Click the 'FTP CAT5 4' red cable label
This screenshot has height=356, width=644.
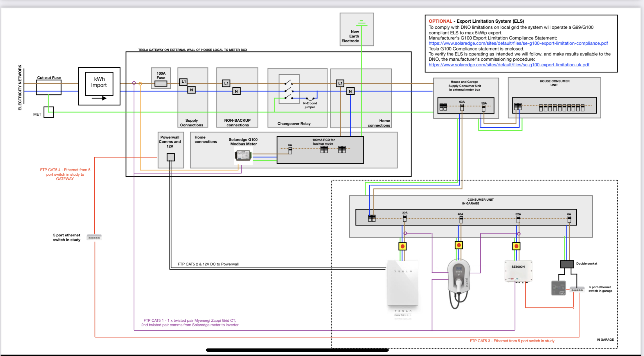tap(65, 174)
